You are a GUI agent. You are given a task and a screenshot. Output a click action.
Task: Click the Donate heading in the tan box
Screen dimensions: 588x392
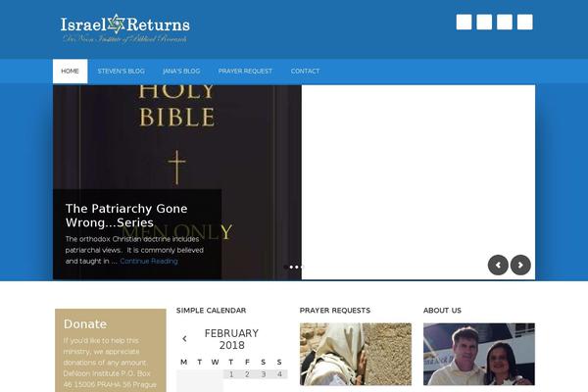coord(85,324)
